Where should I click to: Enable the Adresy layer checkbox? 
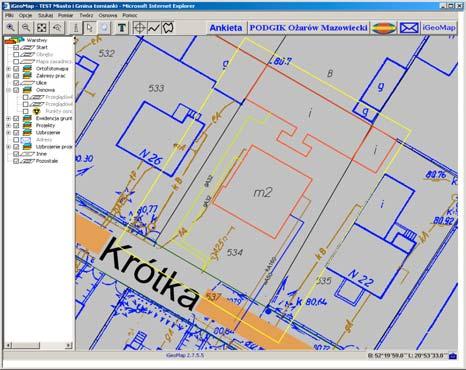(x=16, y=140)
